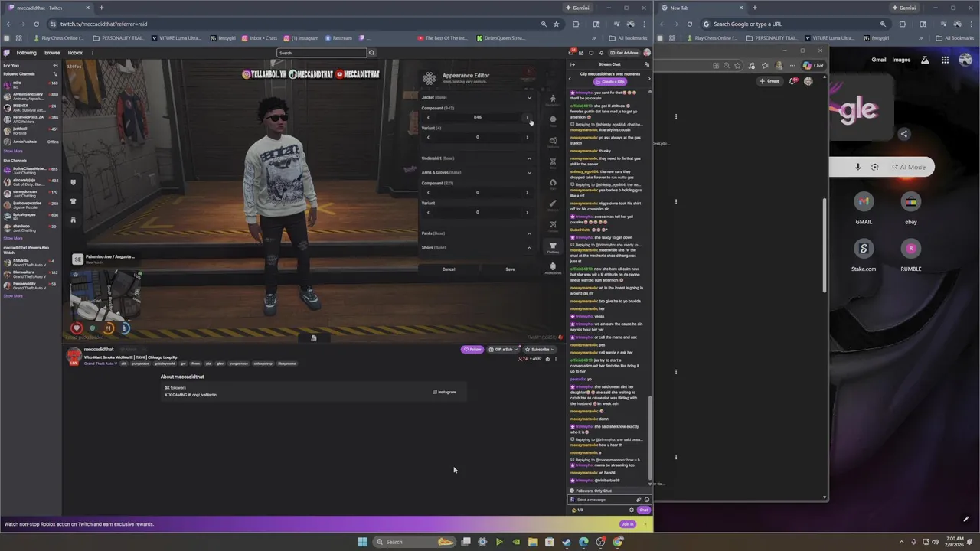Click voice search microphone in Google search box
The image size is (980, 551).
(x=858, y=167)
